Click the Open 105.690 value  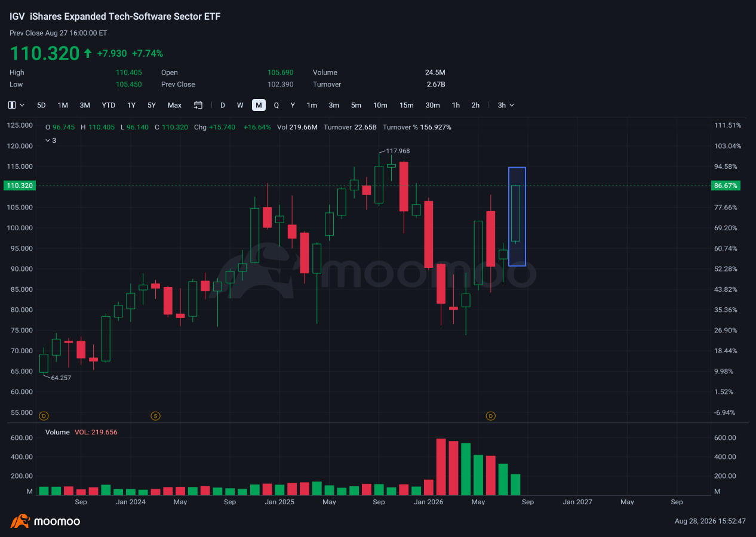(x=280, y=72)
